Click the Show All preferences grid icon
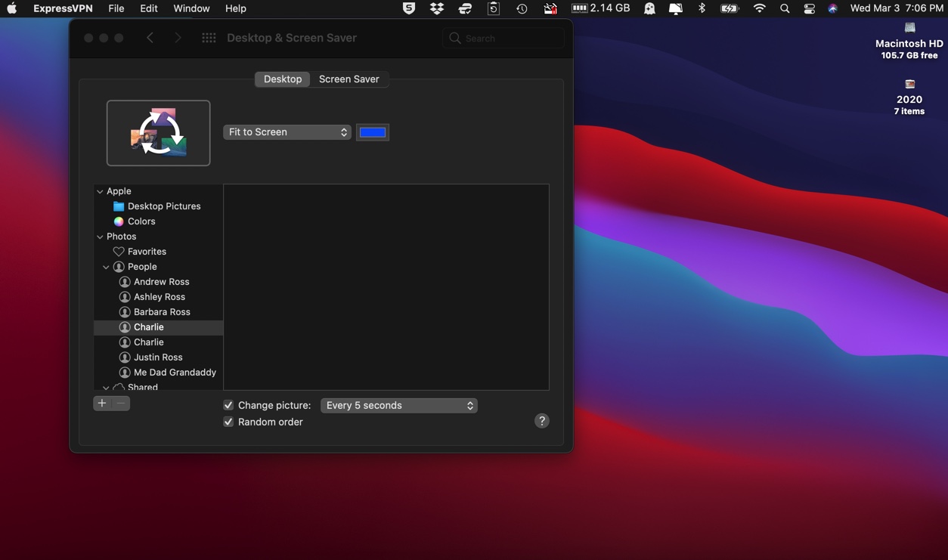 click(209, 36)
